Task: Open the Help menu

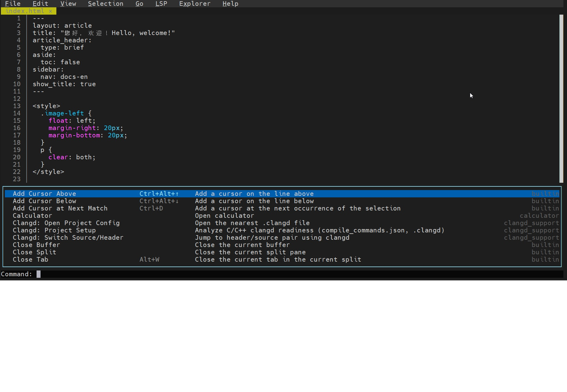Action: (230, 4)
